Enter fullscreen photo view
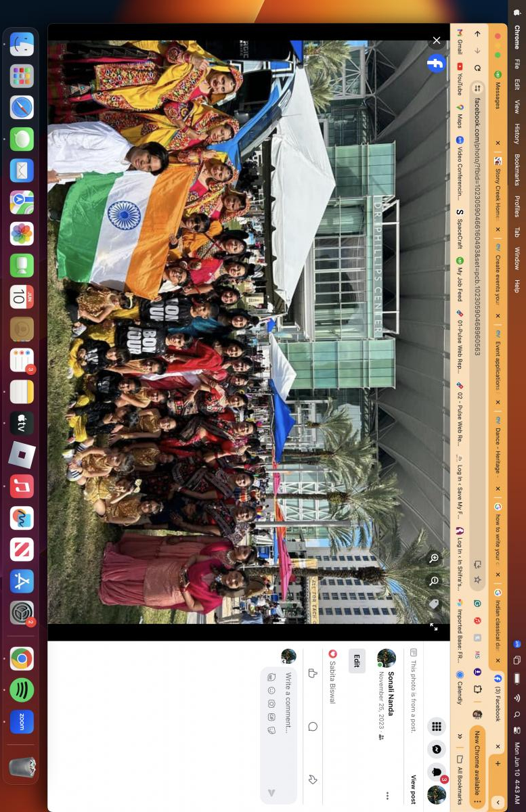 click(434, 627)
